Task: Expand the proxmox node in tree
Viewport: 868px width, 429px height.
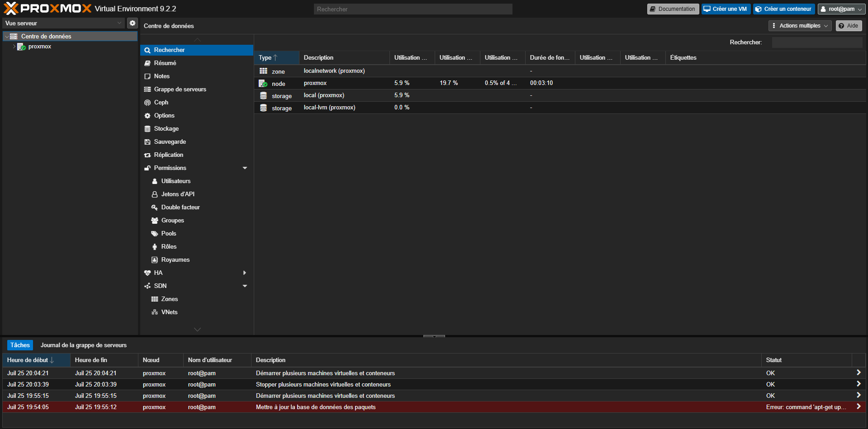Action: [x=14, y=47]
